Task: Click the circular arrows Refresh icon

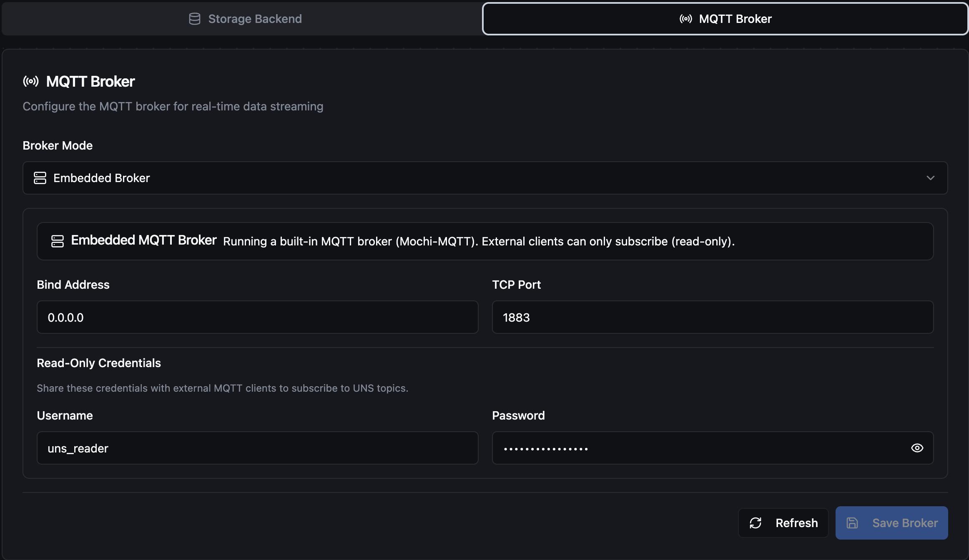Action: 756,523
